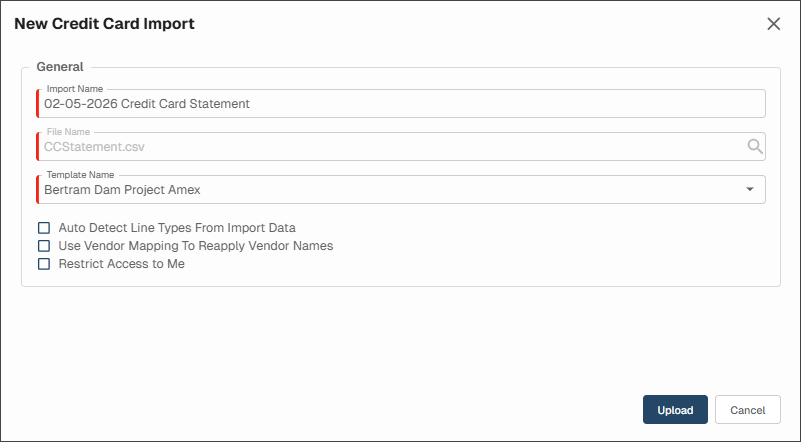Click the Use Vendor Mapping label text
The image size is (801, 442).
(x=196, y=246)
